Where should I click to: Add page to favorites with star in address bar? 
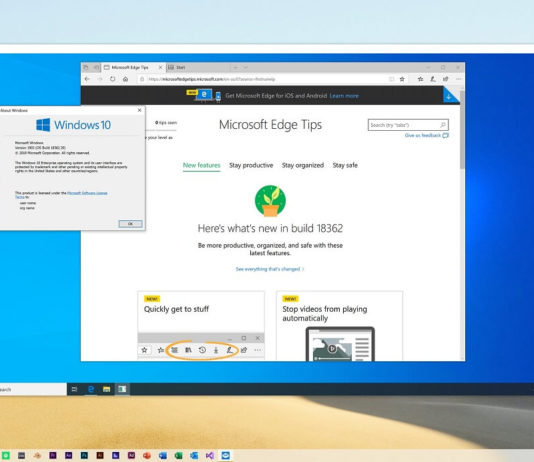pos(402,79)
